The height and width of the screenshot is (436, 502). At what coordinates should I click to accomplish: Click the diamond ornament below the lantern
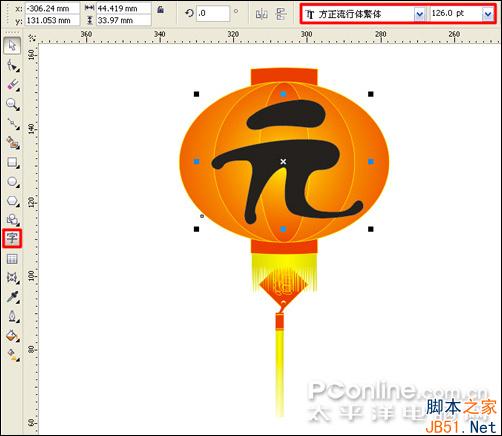[283, 287]
